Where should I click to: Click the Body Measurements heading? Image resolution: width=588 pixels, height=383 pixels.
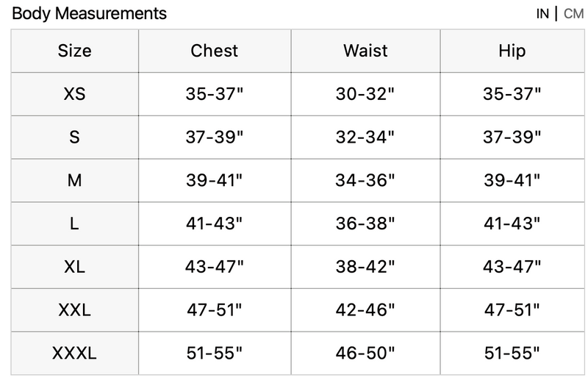point(90,13)
